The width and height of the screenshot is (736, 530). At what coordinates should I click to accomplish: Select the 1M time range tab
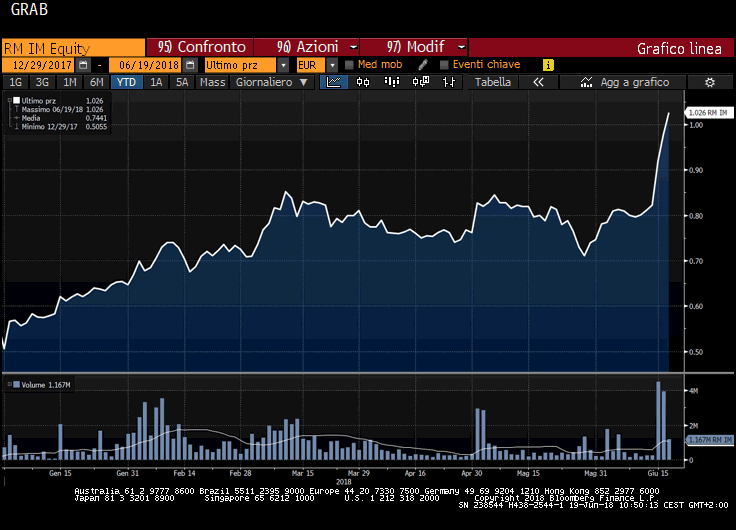pyautogui.click(x=69, y=82)
